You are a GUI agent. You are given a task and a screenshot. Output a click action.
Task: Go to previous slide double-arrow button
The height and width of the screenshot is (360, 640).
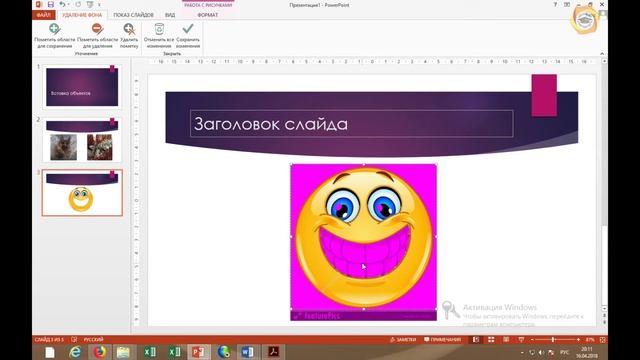[604, 316]
